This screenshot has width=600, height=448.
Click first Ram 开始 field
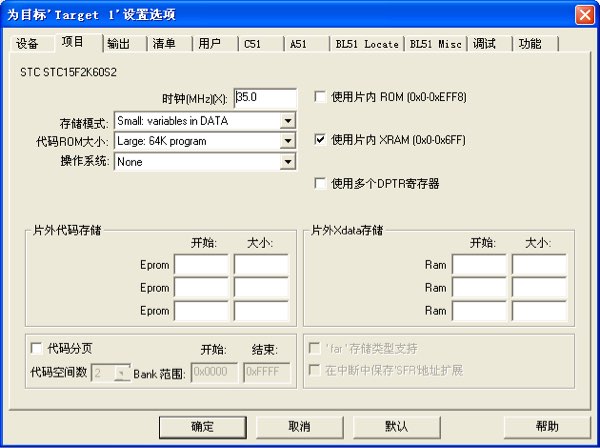479,265
